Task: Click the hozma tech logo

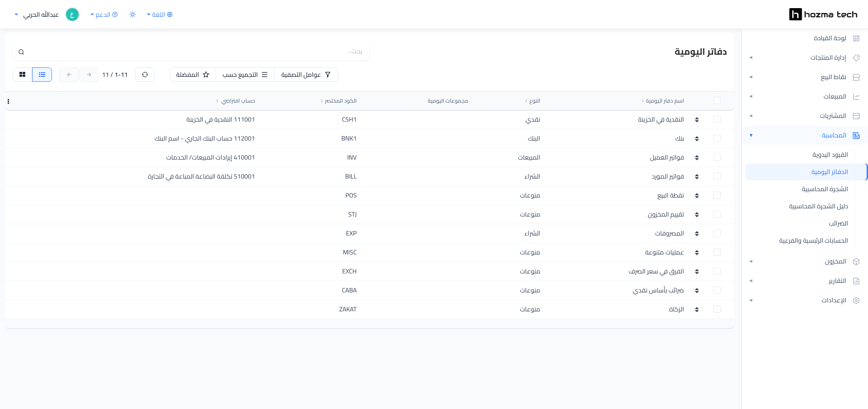Action: [823, 14]
